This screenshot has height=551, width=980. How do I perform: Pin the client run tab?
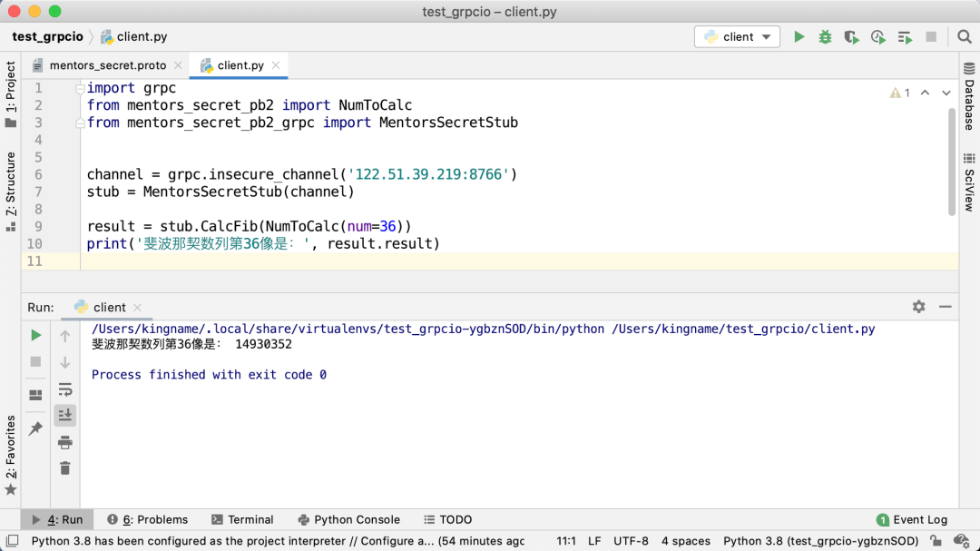click(35, 428)
